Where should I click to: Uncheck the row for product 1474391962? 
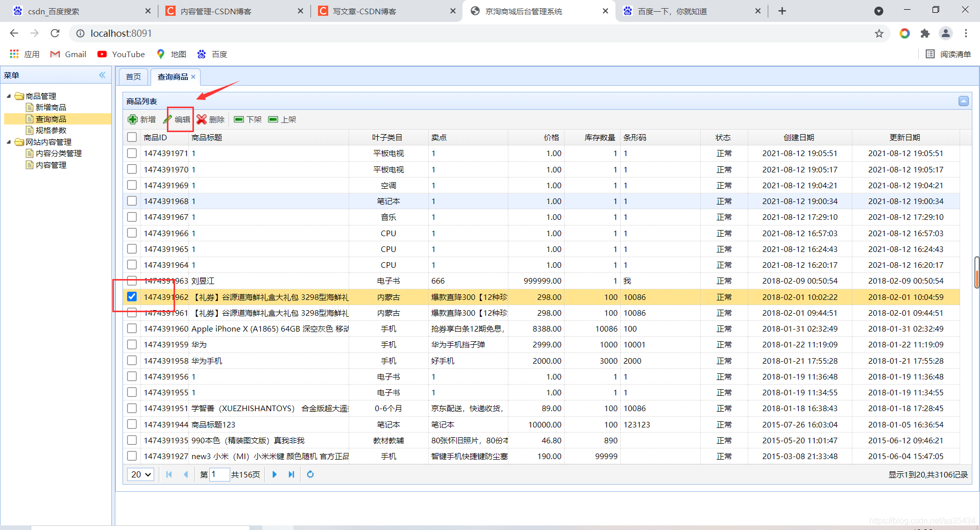tap(132, 296)
